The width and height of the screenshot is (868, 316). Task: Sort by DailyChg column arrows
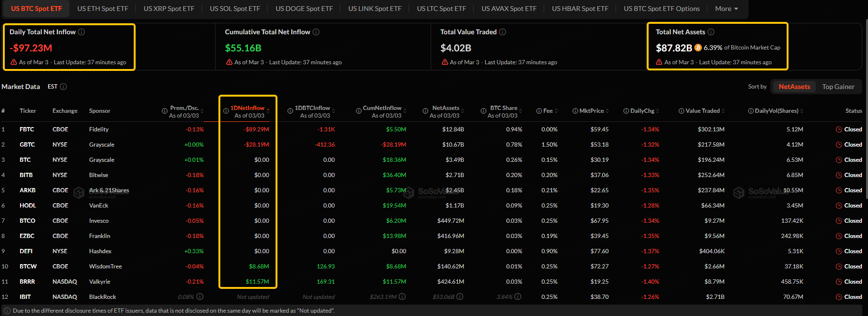point(658,111)
